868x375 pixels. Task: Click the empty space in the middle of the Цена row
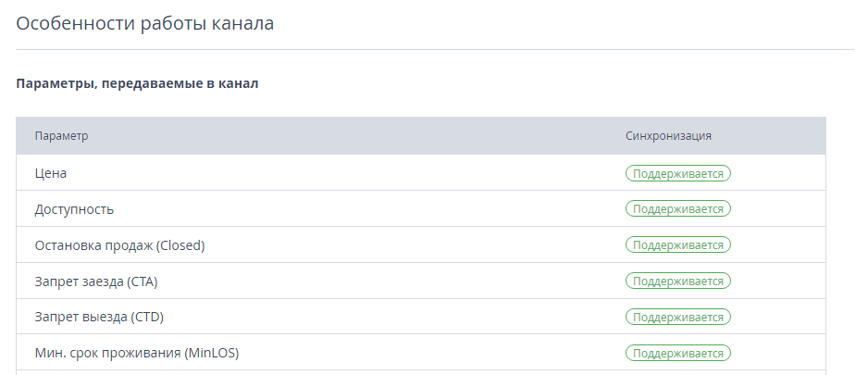[343, 173]
